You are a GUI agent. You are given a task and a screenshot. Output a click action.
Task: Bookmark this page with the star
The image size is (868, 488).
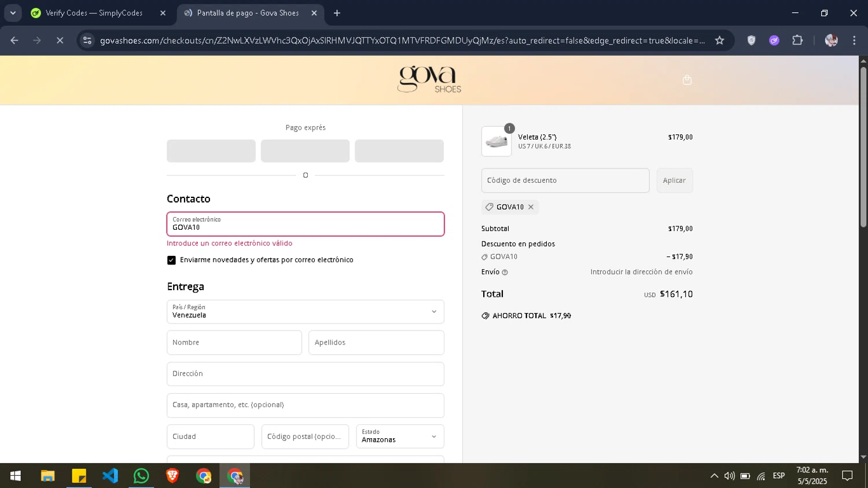(x=719, y=41)
